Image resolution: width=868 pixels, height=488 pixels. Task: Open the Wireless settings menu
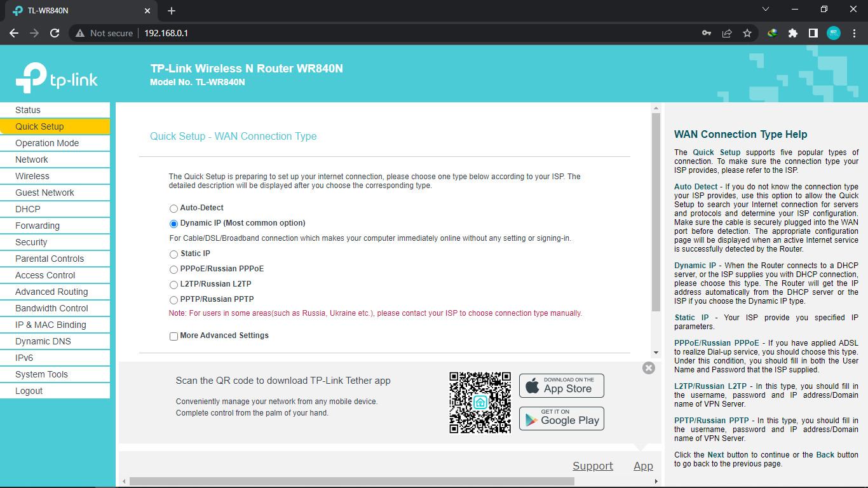pos(55,176)
